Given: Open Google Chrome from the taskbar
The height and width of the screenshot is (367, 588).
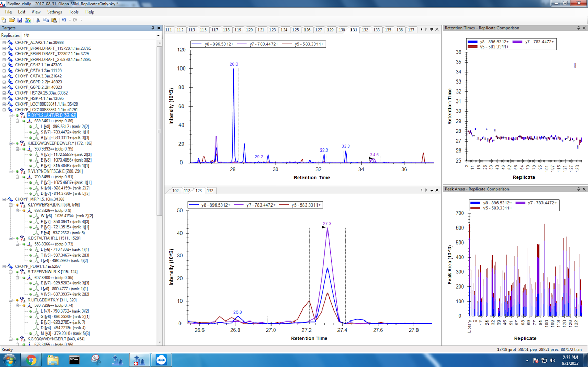Looking at the screenshot, I should [31, 360].
